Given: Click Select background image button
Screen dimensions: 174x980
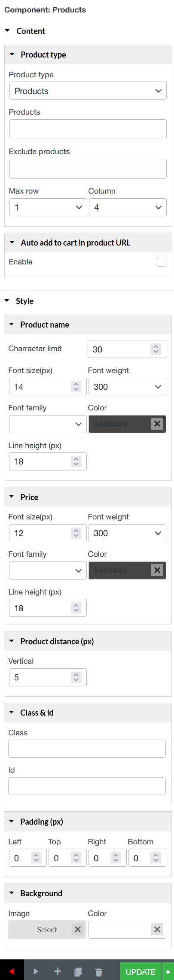Looking at the screenshot, I should click(x=47, y=929).
